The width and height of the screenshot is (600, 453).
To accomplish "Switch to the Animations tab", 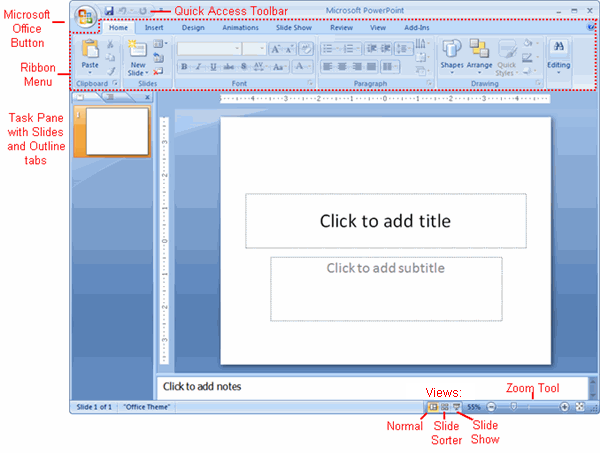I will tap(240, 28).
